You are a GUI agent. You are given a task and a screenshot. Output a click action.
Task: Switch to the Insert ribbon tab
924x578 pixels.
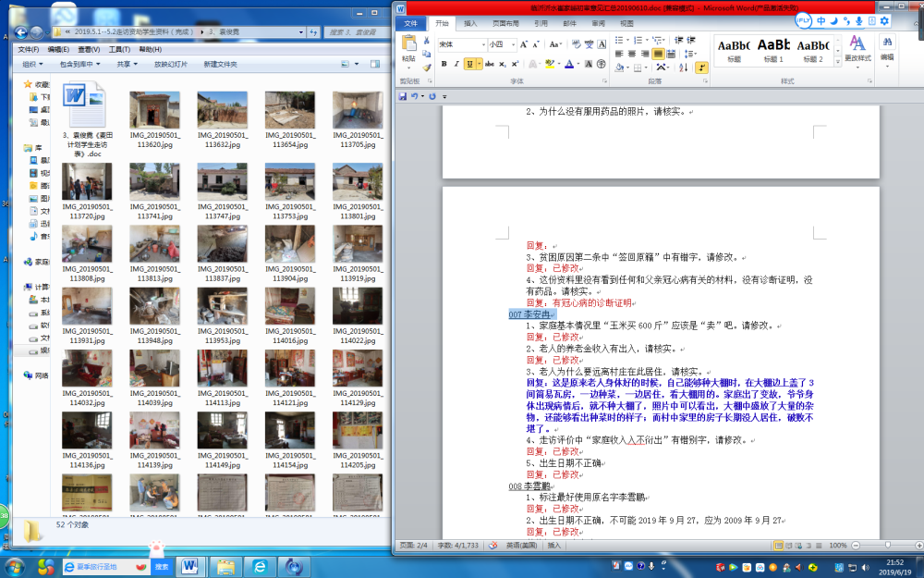470,23
